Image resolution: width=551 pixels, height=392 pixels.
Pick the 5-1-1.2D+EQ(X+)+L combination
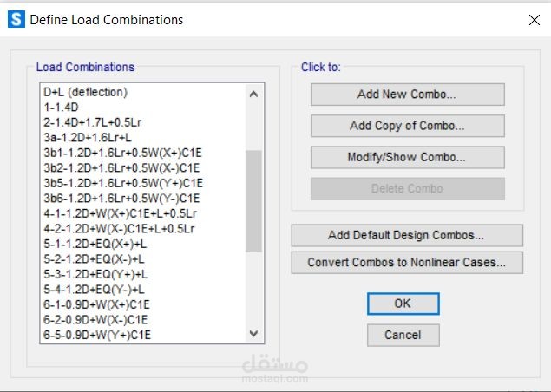pyautogui.click(x=95, y=244)
